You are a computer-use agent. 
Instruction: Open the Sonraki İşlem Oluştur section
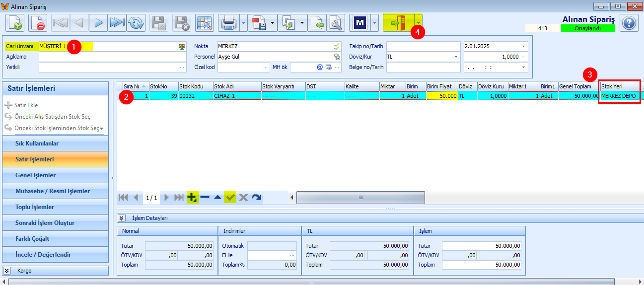[x=55, y=223]
